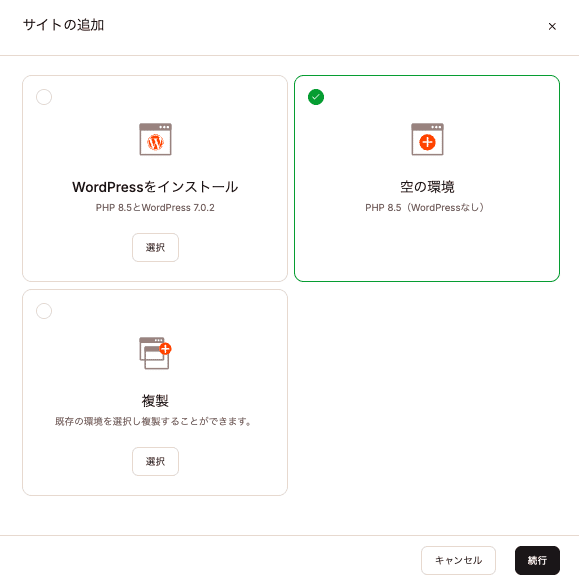Viewport: 579px width, 582px height.
Task: Click the clone windows icon
Action: point(155,353)
